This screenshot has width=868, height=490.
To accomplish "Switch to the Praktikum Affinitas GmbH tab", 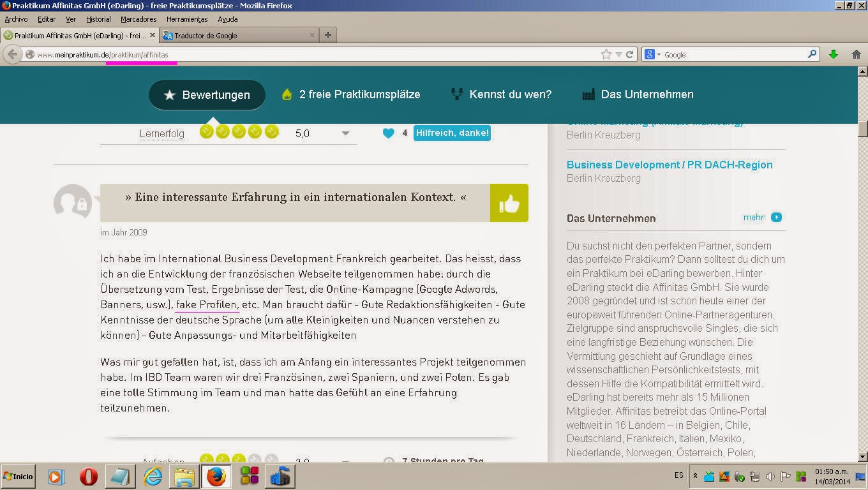I will [x=80, y=35].
